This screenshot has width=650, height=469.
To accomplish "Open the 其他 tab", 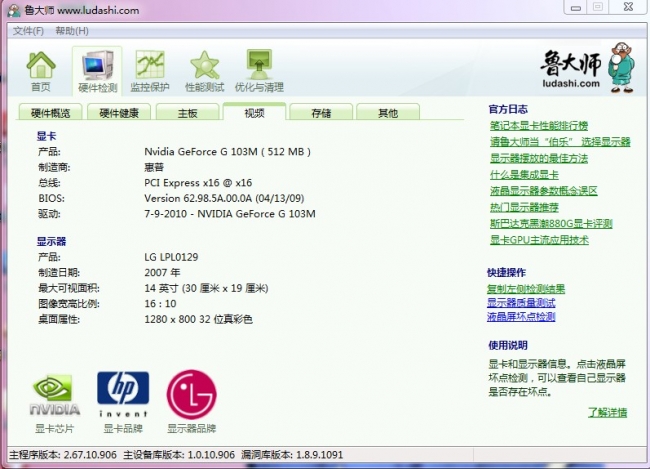I will pyautogui.click(x=387, y=113).
